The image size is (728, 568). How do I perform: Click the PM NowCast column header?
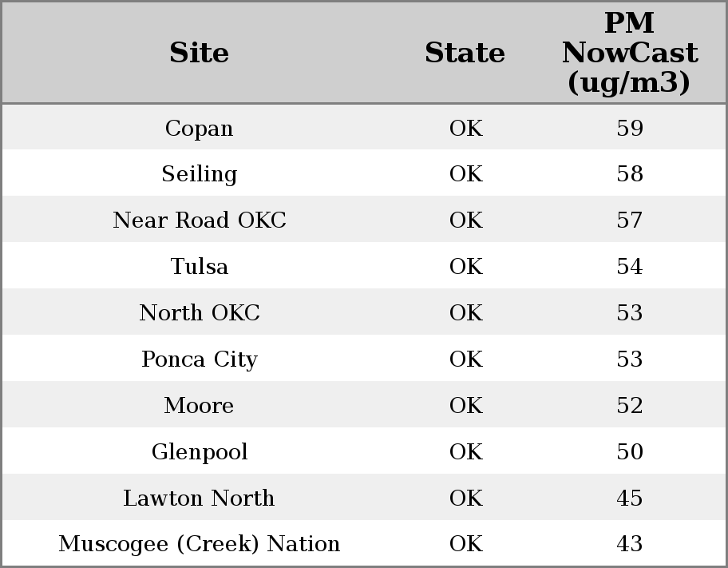629,54
